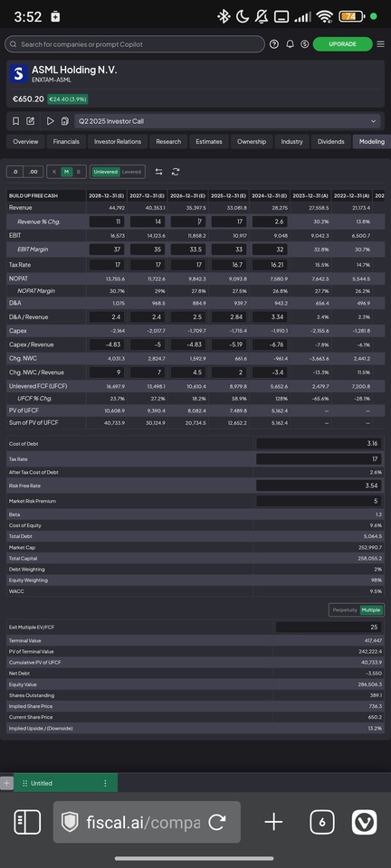The image size is (391, 868).
Task: Open browser tab switcher showing 6
Action: tap(322, 822)
